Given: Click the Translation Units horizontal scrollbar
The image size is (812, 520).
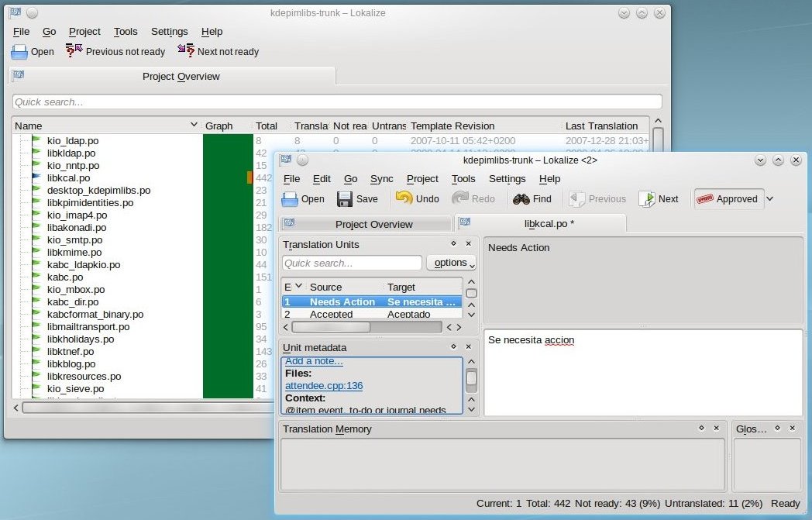Looking at the screenshot, I should (366, 327).
